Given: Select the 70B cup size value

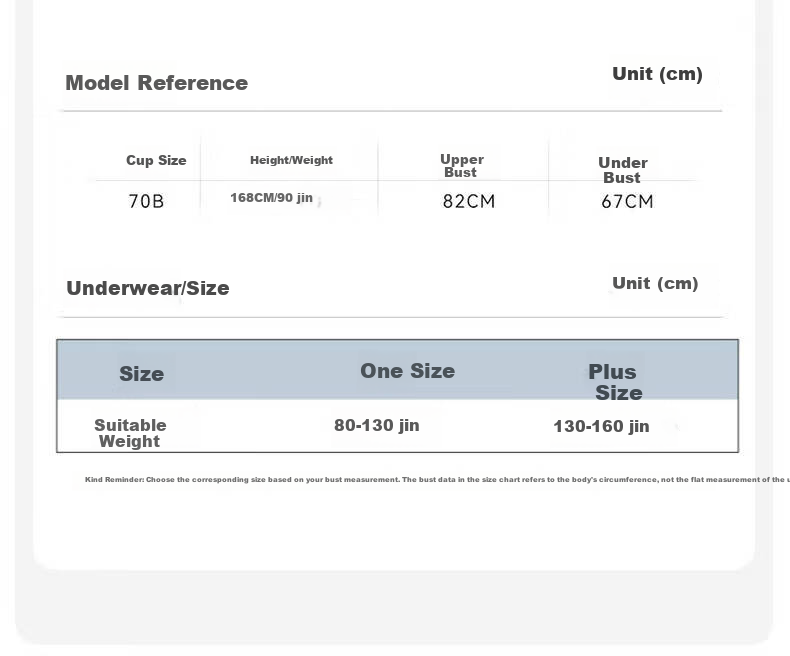Looking at the screenshot, I should [146, 202].
